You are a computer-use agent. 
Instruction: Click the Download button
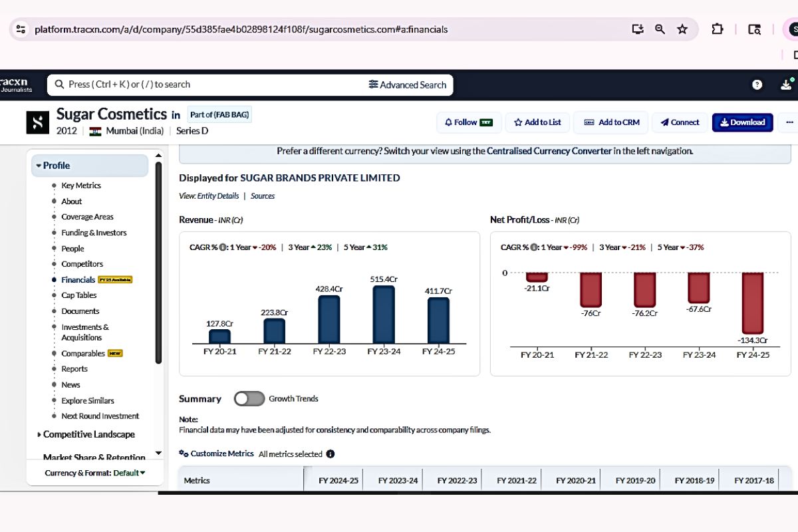[742, 122]
